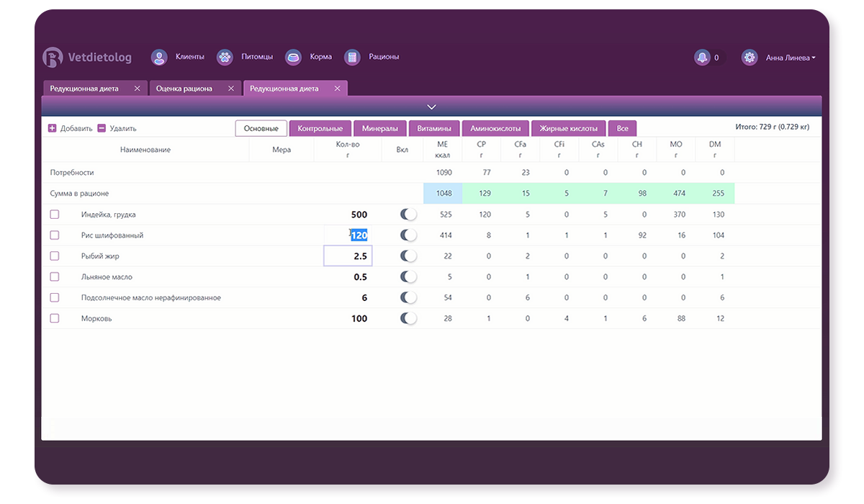Click the Удалить button
This screenshot has width=864, height=504.
[117, 128]
